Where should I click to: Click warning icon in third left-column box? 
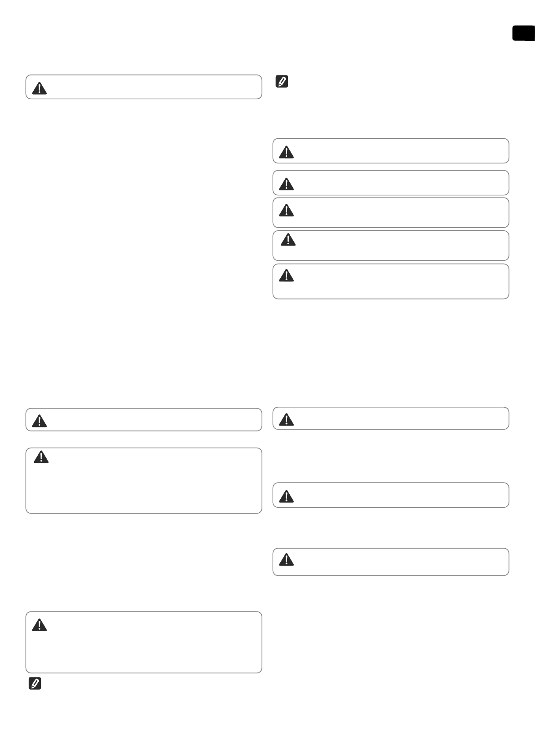coord(41,457)
